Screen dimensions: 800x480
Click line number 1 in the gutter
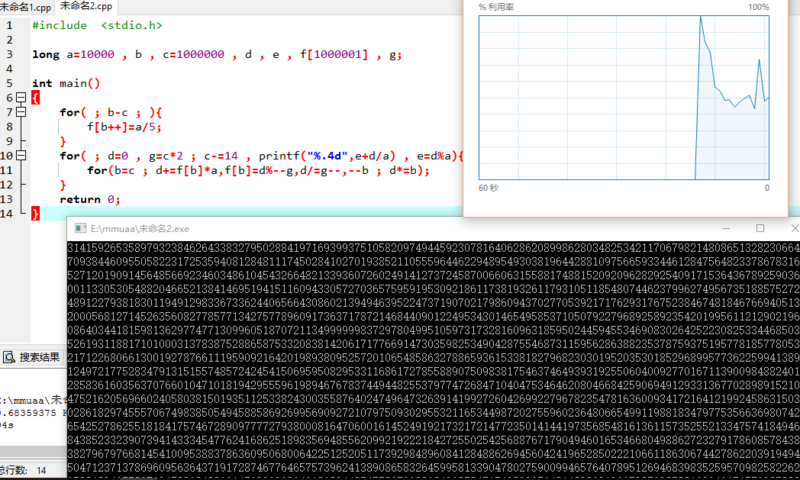coord(9,26)
